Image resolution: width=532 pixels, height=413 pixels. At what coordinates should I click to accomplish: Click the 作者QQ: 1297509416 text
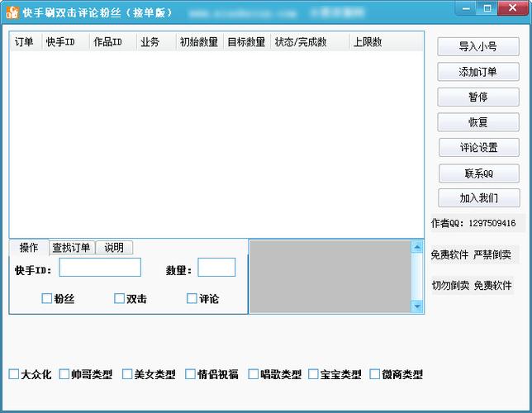473,223
